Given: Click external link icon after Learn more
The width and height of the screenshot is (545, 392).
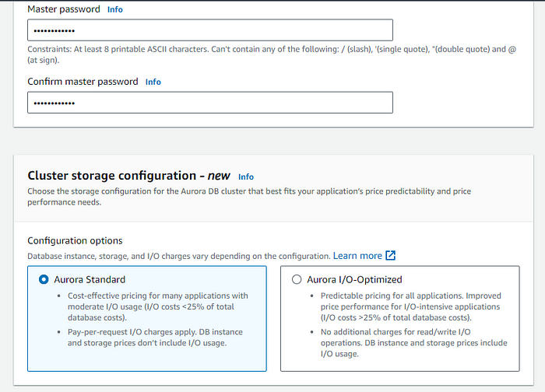Looking at the screenshot, I should pyautogui.click(x=391, y=256).
